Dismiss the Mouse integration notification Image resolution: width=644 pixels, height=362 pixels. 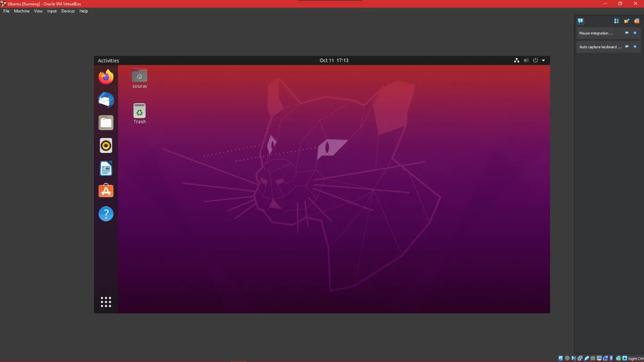point(635,33)
